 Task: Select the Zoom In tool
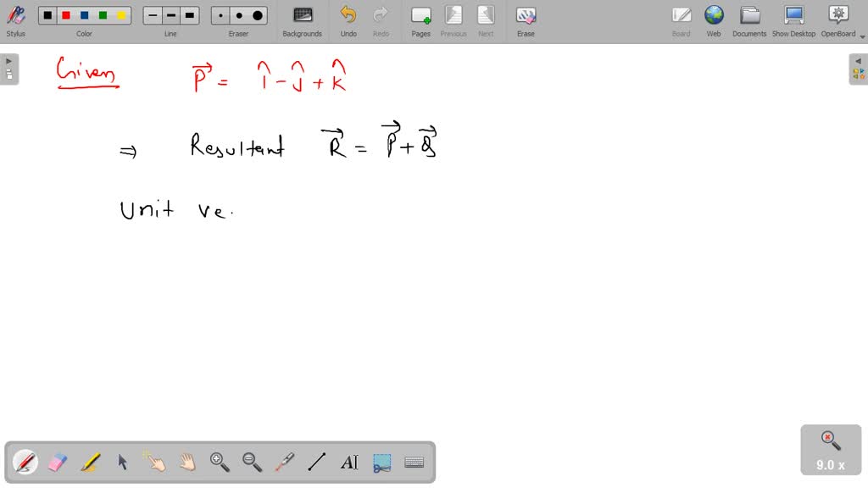[219, 462]
